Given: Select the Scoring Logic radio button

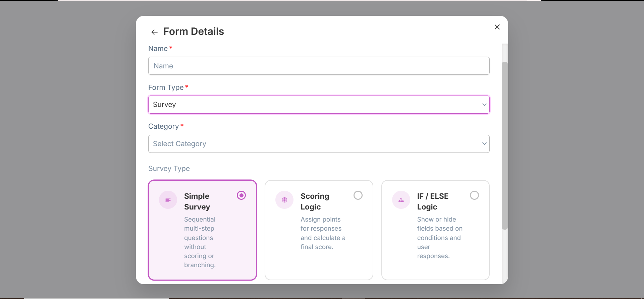Looking at the screenshot, I should (358, 195).
